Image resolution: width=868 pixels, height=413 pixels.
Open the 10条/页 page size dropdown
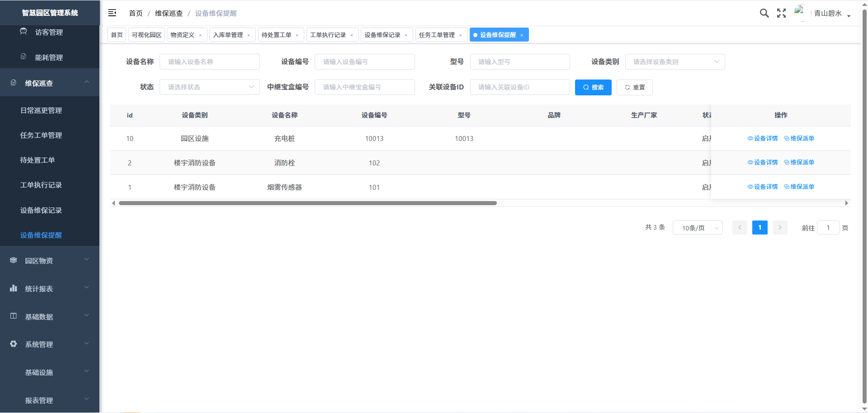[x=697, y=228]
